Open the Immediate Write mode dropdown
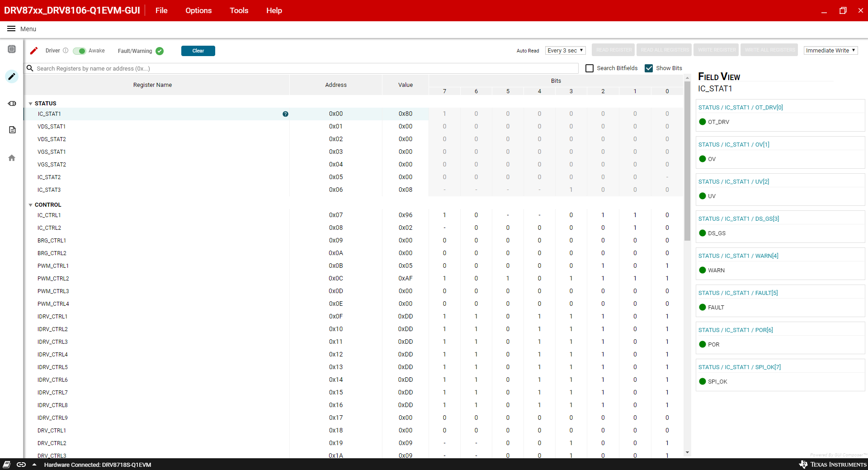 (x=830, y=51)
